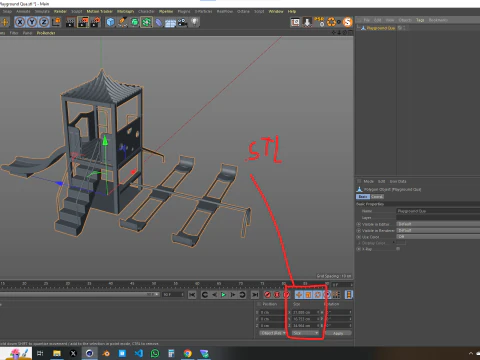Click the polygon object icon in Object Manager
This screenshot has height=360, width=480.
363,28
